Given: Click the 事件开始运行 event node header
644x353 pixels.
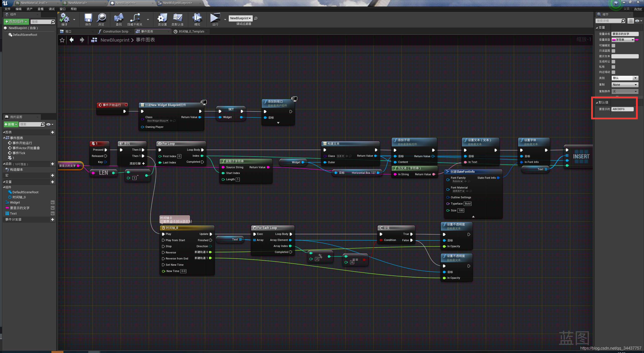Looking at the screenshot, I should pos(113,105).
